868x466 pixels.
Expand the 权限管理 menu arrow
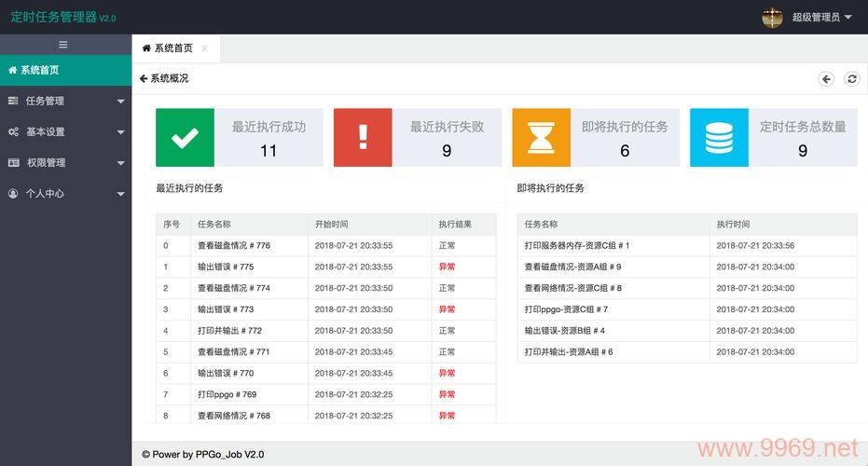tap(120, 163)
